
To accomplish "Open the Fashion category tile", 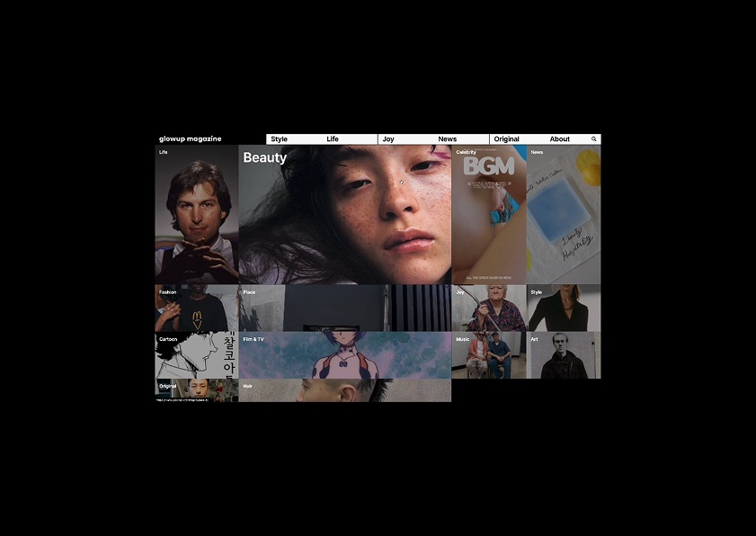I will point(196,309).
